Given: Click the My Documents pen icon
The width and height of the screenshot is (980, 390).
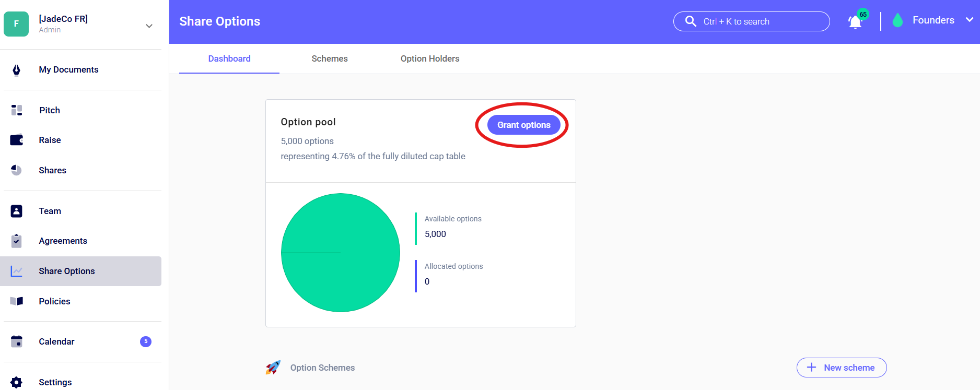Looking at the screenshot, I should pos(17,70).
